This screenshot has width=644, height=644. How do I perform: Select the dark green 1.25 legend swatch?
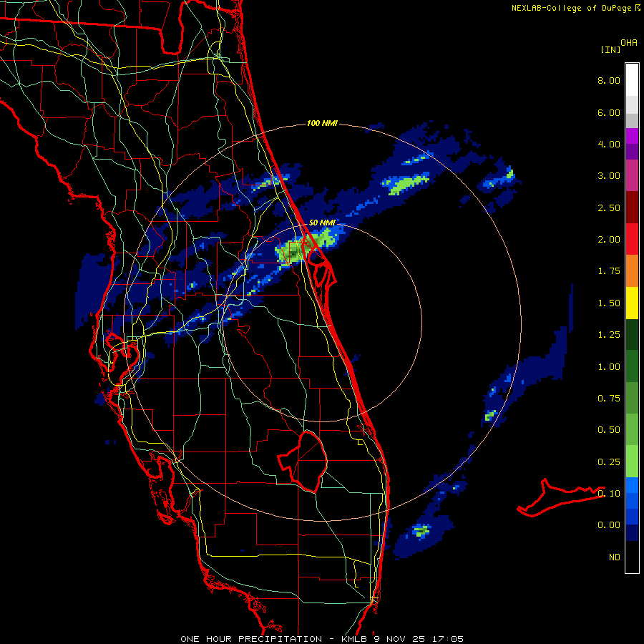click(x=632, y=335)
